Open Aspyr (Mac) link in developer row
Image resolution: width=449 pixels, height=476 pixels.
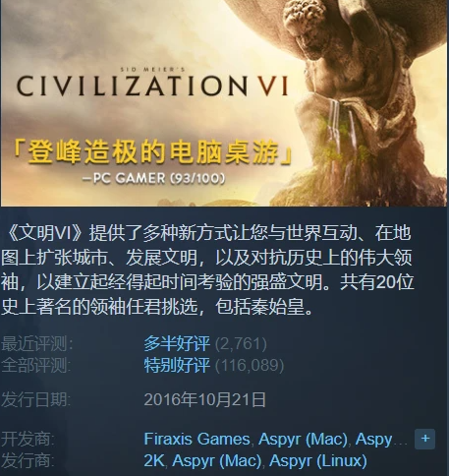click(x=303, y=439)
